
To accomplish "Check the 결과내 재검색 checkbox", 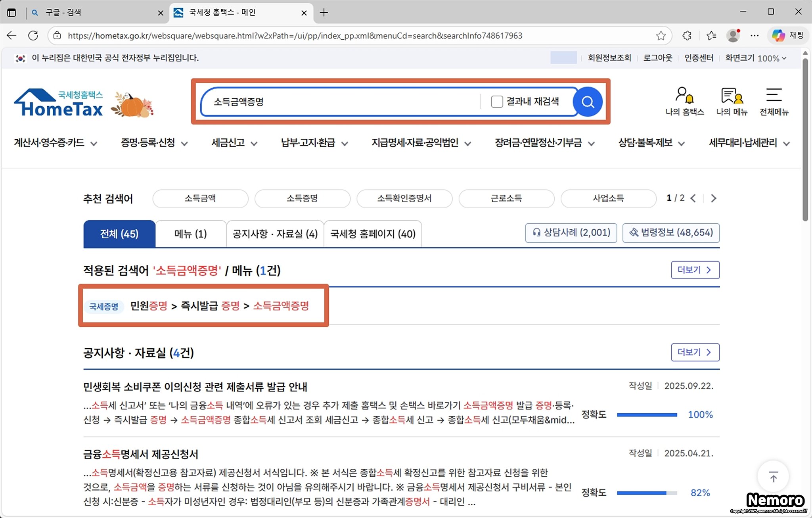I will tap(497, 102).
